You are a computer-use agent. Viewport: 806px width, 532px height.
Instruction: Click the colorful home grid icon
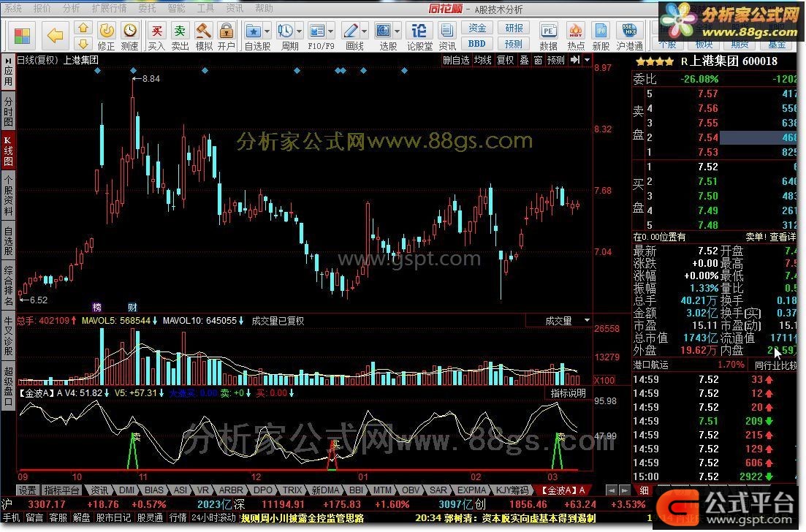(22, 36)
